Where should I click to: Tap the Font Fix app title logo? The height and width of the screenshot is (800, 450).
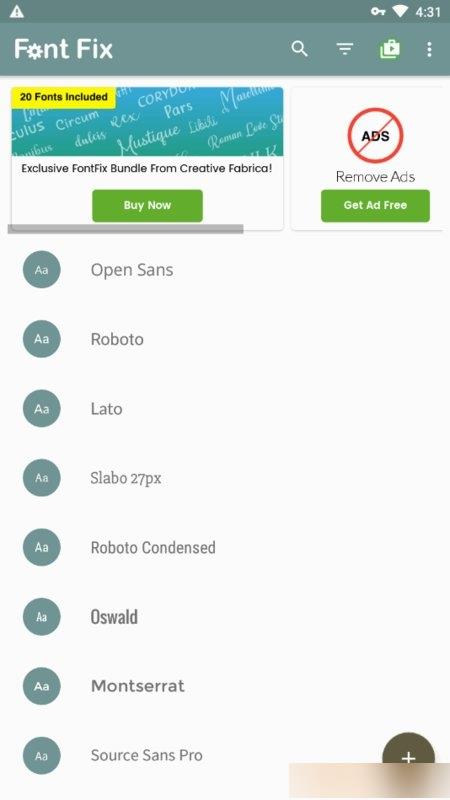[x=64, y=49]
